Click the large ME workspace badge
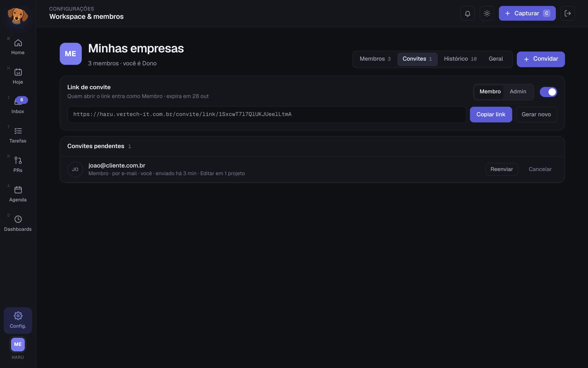Viewport: 588px width, 368px height. (x=71, y=54)
